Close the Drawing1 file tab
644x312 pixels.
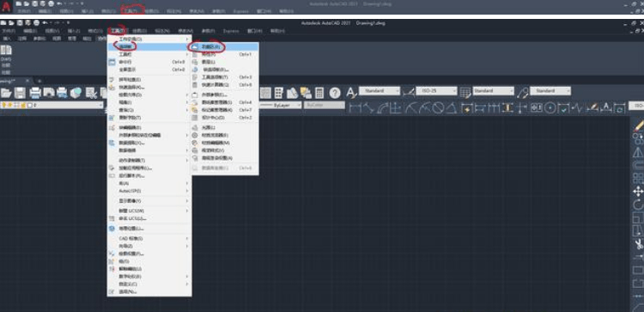coord(27,81)
